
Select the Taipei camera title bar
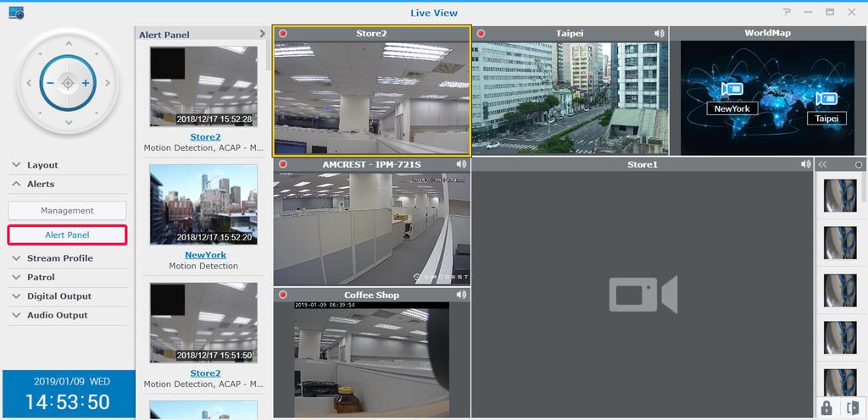[570, 34]
